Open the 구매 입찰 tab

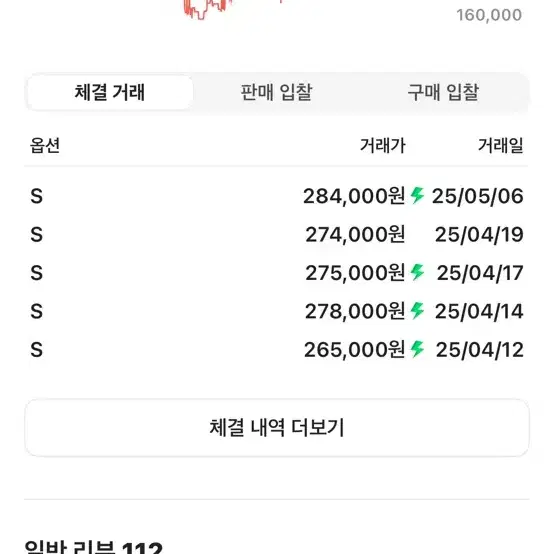(443, 92)
